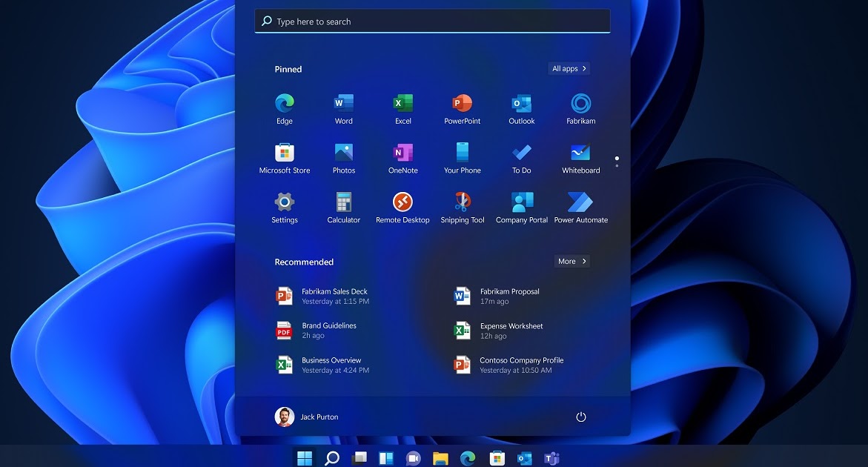Open the Contoso Company Profile presentation
The image size is (868, 467).
[x=508, y=365]
